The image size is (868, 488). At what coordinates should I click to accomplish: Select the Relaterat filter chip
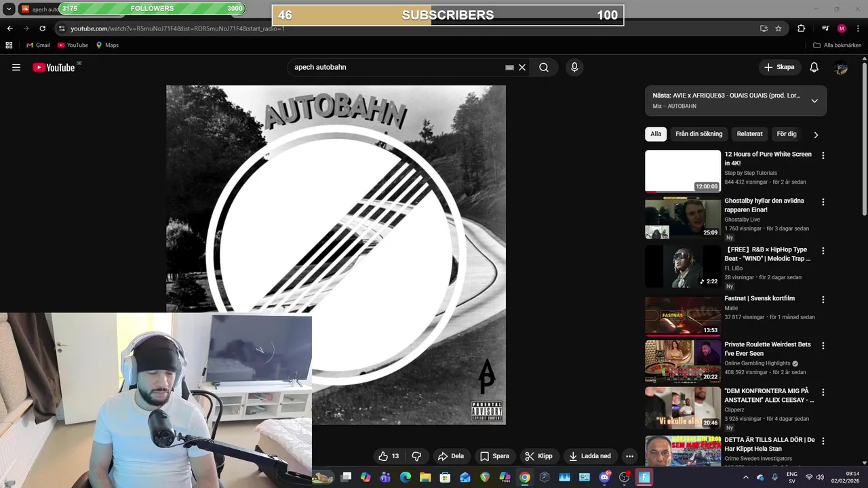coord(750,134)
